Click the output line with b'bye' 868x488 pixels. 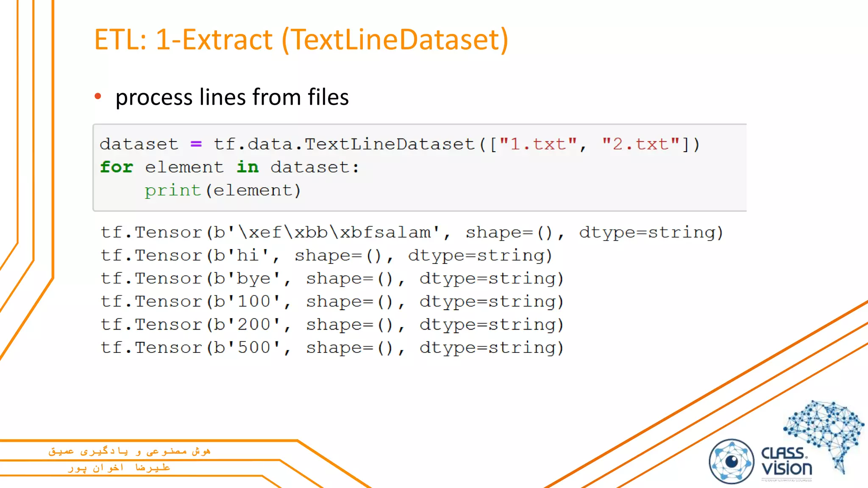click(x=332, y=278)
